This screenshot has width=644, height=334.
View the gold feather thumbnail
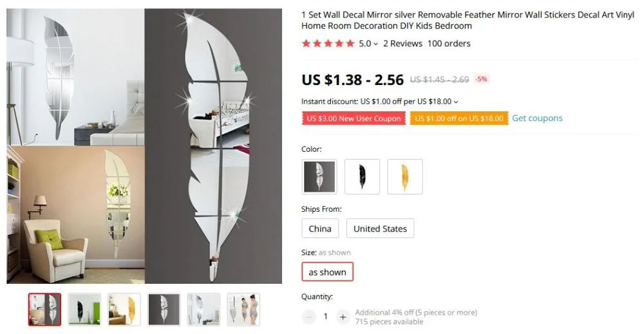click(x=124, y=310)
